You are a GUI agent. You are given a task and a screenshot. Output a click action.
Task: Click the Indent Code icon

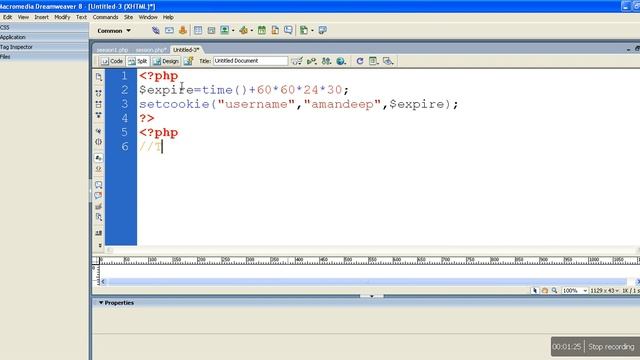click(x=99, y=233)
